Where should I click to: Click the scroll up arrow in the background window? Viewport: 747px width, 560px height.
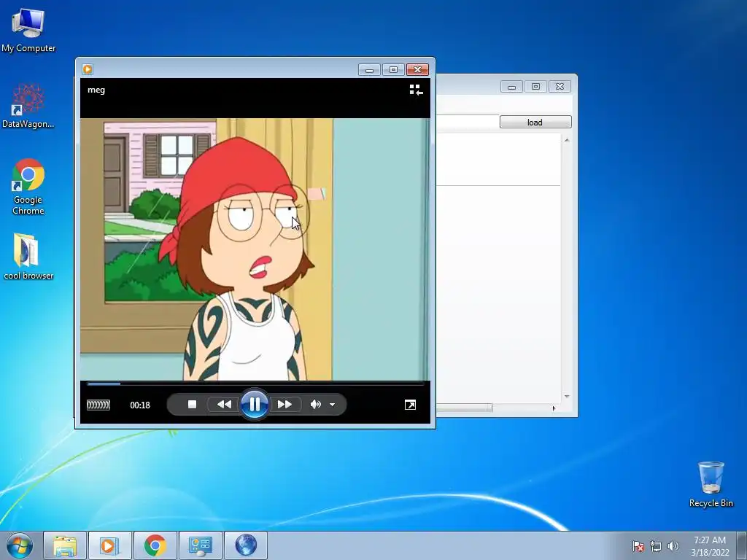coord(566,140)
